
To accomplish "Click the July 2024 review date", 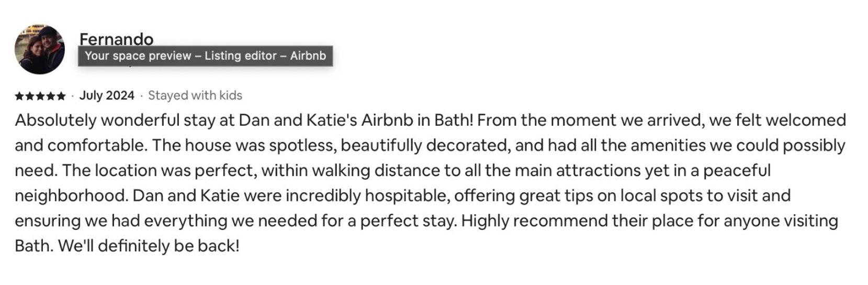I will 107,95.
